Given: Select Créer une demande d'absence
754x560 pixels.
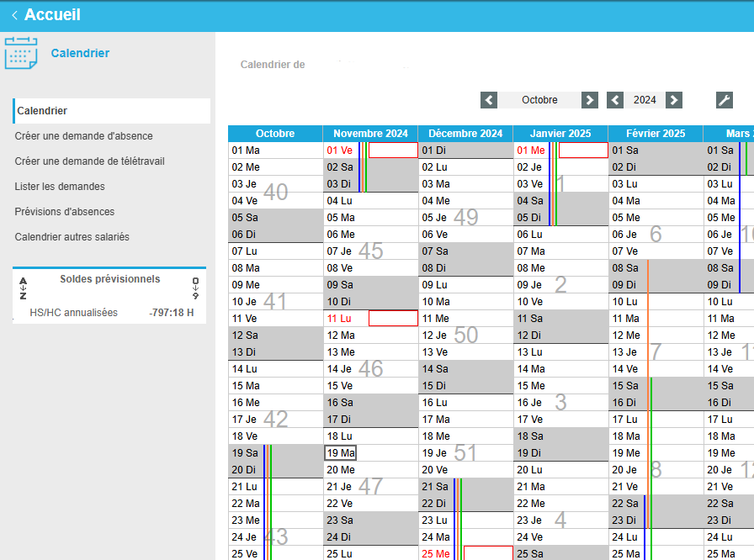Looking at the screenshot, I should coord(83,136).
